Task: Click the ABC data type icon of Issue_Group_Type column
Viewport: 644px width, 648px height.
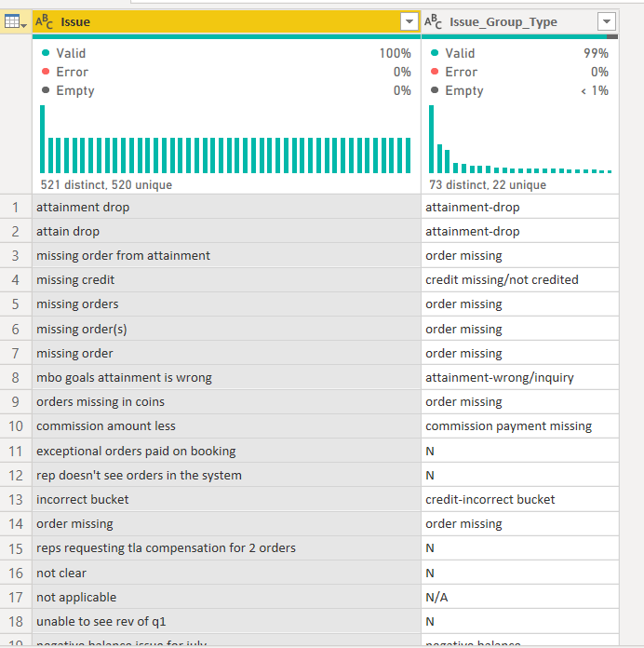Action: tap(433, 22)
